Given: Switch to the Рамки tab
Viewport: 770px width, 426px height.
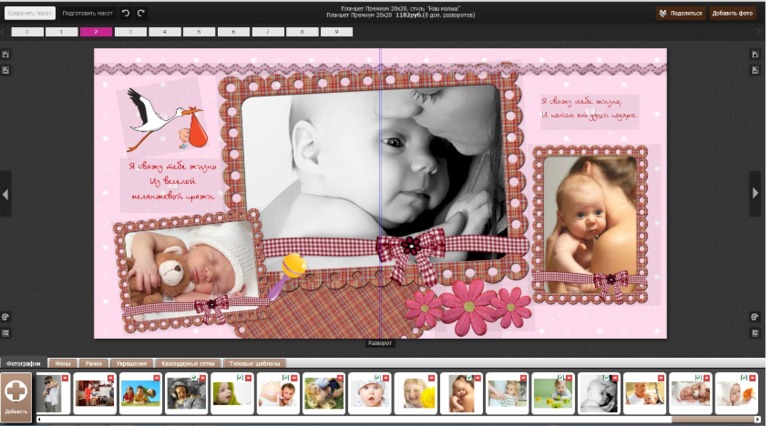Looking at the screenshot, I should (x=93, y=363).
